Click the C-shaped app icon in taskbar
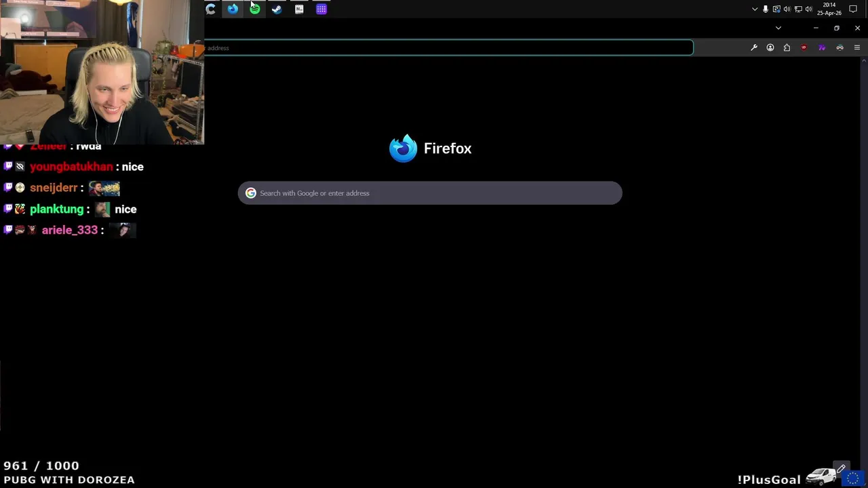The width and height of the screenshot is (868, 488). pos(211,9)
